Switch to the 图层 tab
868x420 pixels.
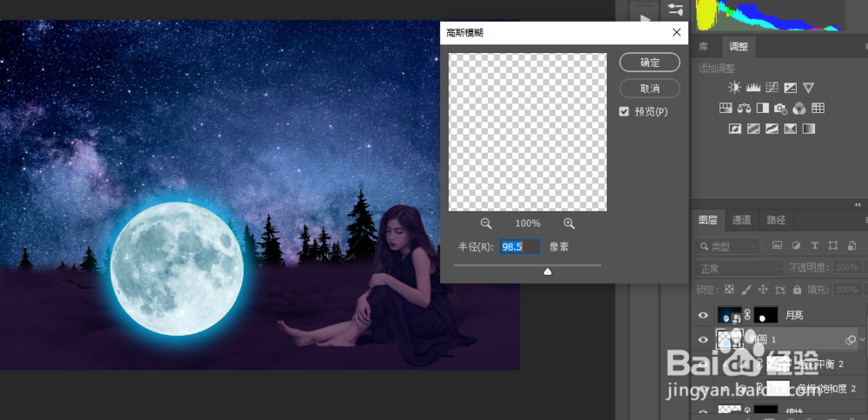(x=707, y=220)
